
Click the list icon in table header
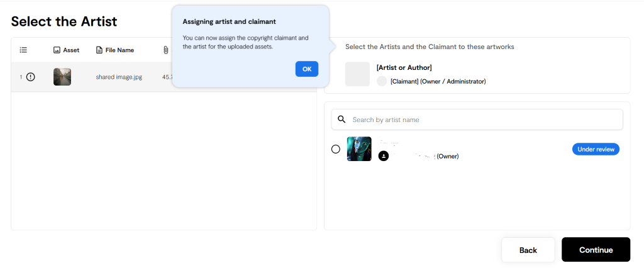click(x=23, y=50)
